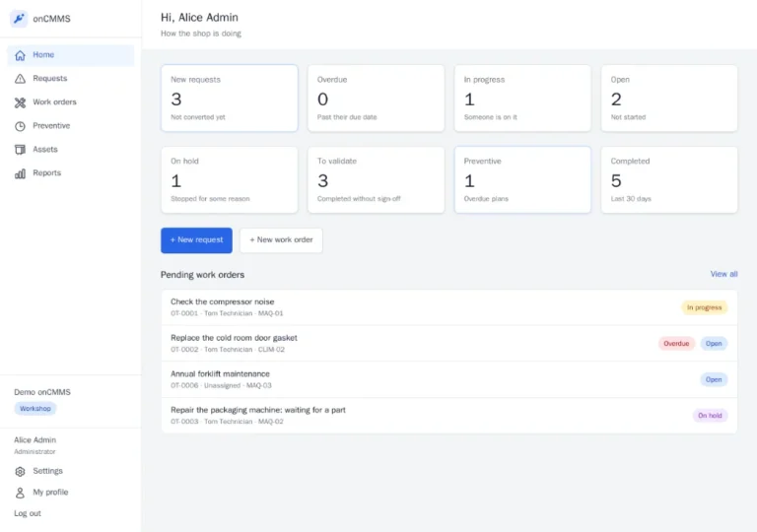Click the Preventive clock icon

[x=20, y=126]
